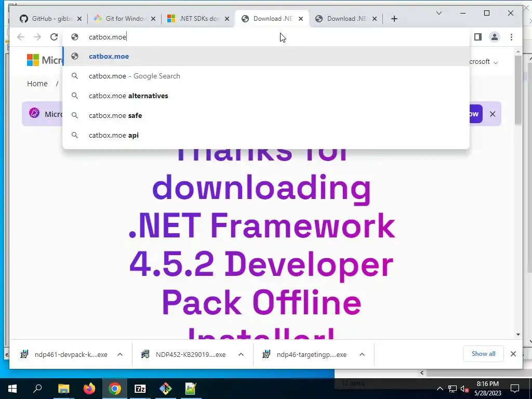
Task: Close the downloads bar
Action: (x=513, y=354)
